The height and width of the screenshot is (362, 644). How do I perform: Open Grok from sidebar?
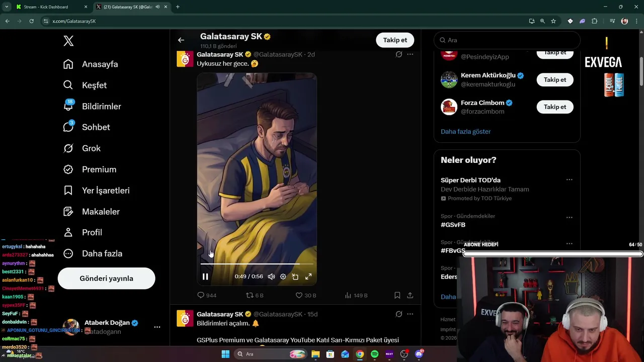click(82, 148)
